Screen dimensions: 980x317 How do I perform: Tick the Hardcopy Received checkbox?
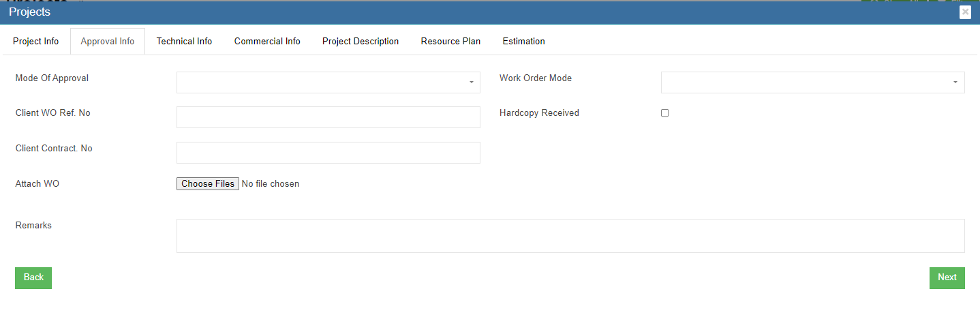(665, 113)
